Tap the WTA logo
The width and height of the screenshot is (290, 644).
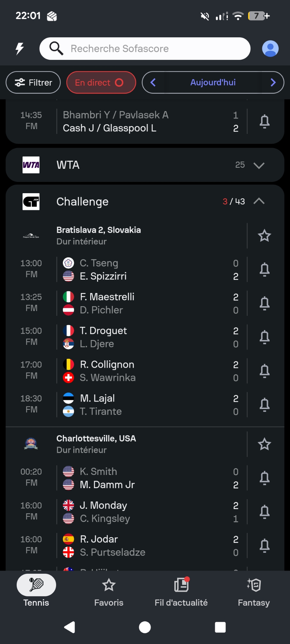pyautogui.click(x=31, y=165)
